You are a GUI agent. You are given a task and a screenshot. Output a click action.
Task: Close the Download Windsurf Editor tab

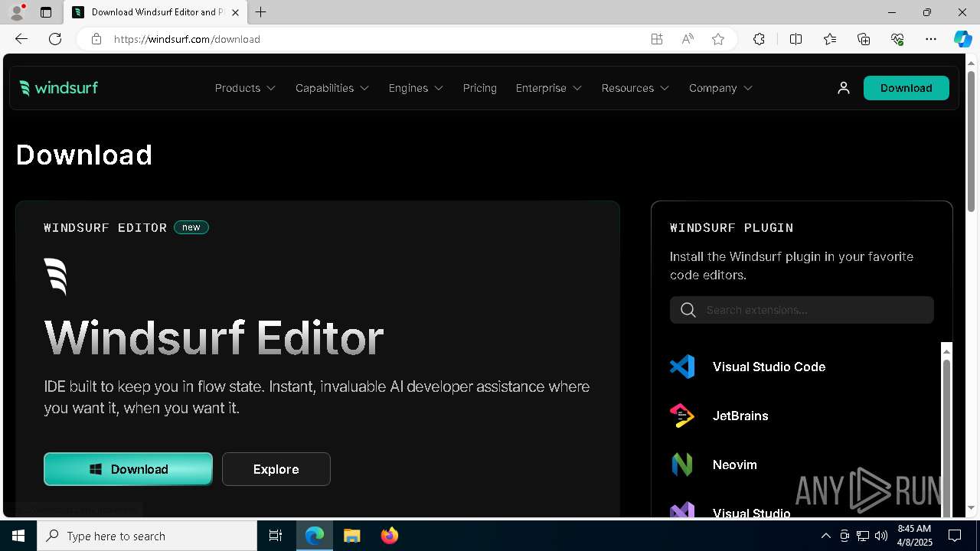[235, 12]
